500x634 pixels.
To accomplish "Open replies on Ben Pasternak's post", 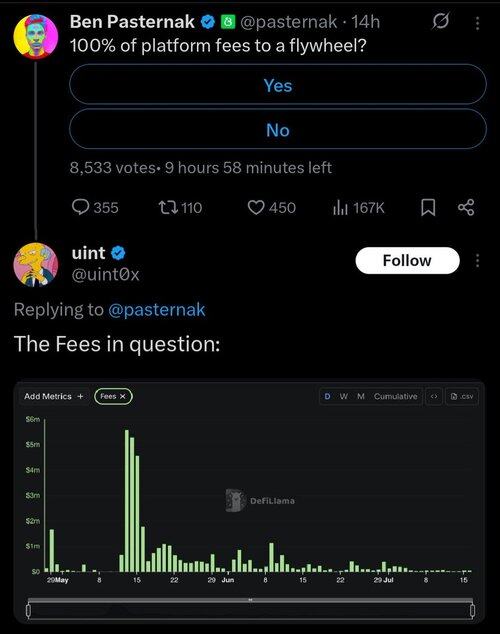I will (95, 207).
